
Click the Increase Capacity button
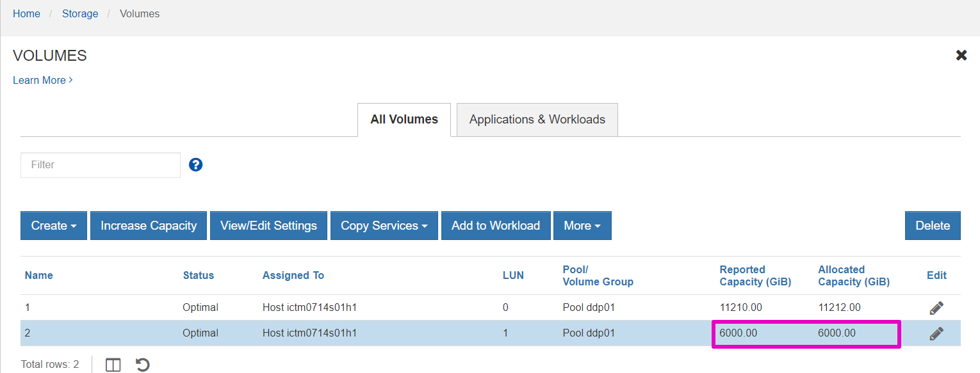(149, 226)
